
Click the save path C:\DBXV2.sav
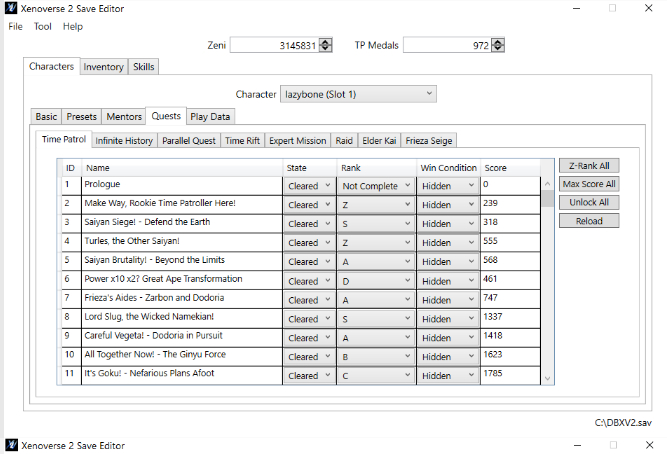tap(623, 423)
